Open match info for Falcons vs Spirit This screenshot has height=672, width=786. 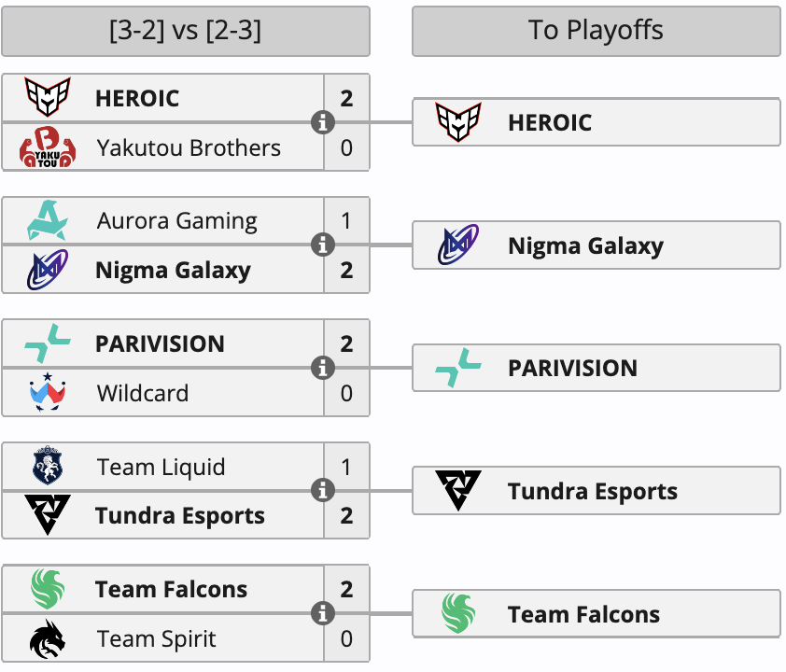coord(323,613)
